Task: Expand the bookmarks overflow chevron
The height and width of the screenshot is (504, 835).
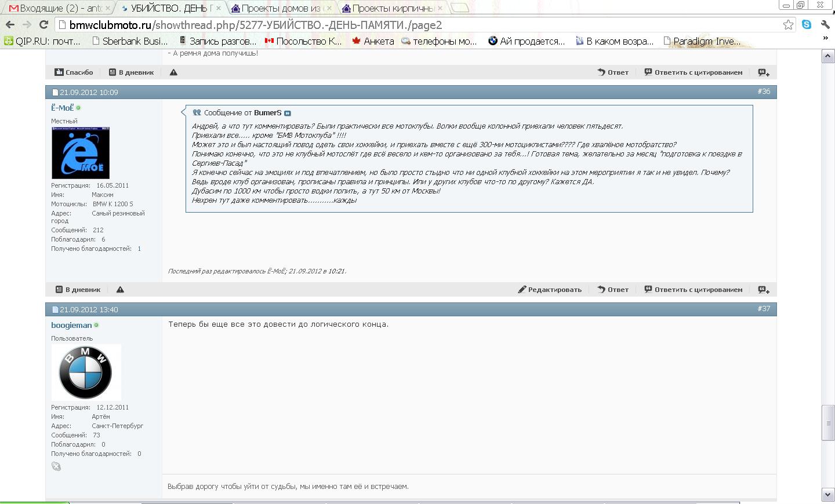Action: coord(825,38)
